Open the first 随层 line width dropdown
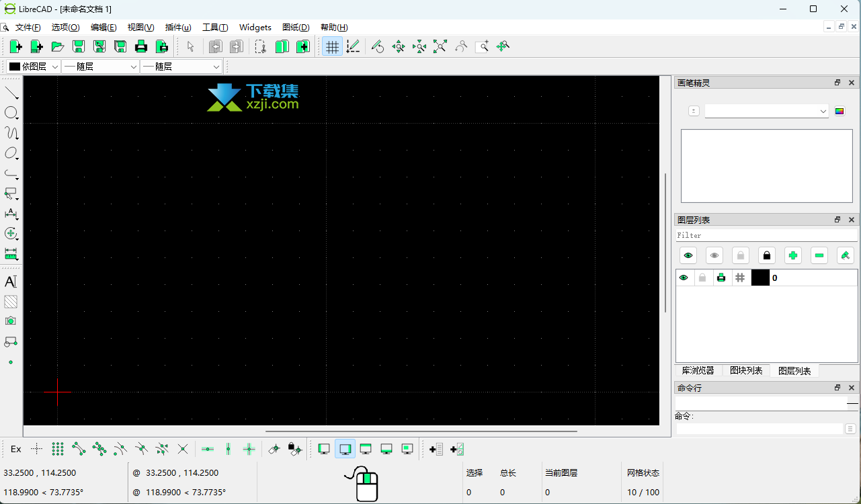Image resolution: width=861 pixels, height=504 pixels. coord(100,67)
